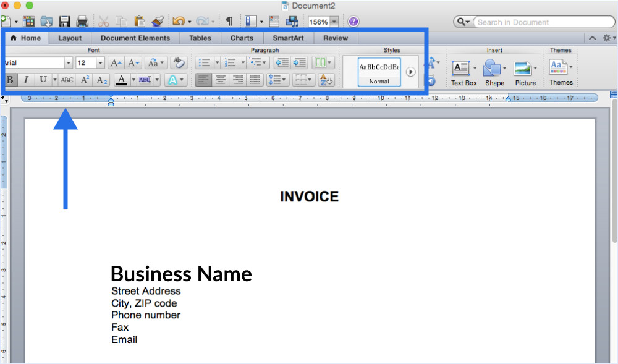Click the sort A-Z icon in Paragraph
The height and width of the screenshot is (364, 618).
click(x=326, y=79)
